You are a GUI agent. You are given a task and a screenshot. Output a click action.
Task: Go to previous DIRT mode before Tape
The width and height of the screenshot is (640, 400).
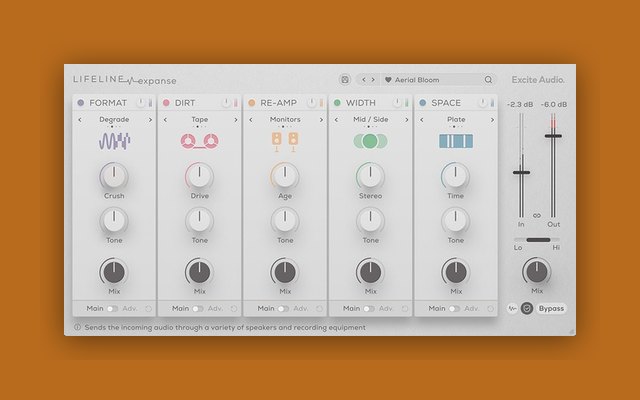point(165,120)
